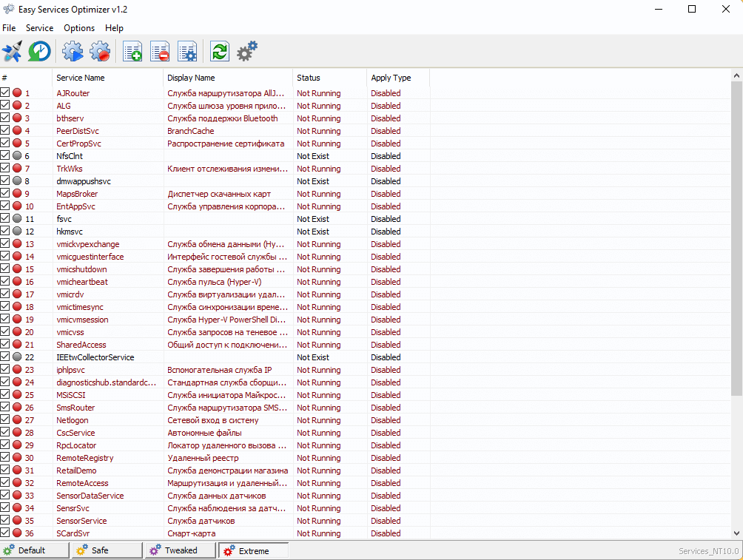This screenshot has width=743, height=560.
Task: Uncheck the RemoteRegistry row checkbox
Action: pyautogui.click(x=4, y=457)
